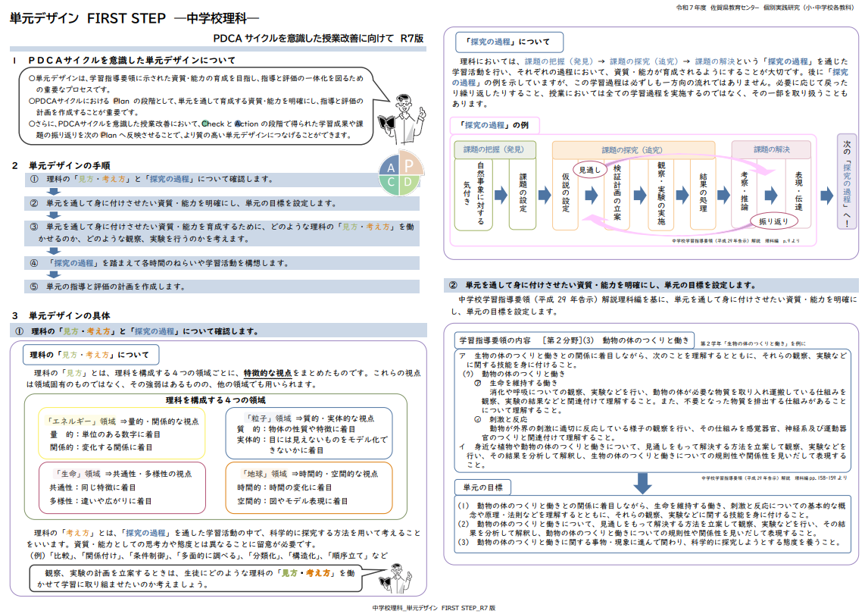Click the orange P segment of PDCA circle
Viewport: 868px width, 614px height.
(409, 164)
